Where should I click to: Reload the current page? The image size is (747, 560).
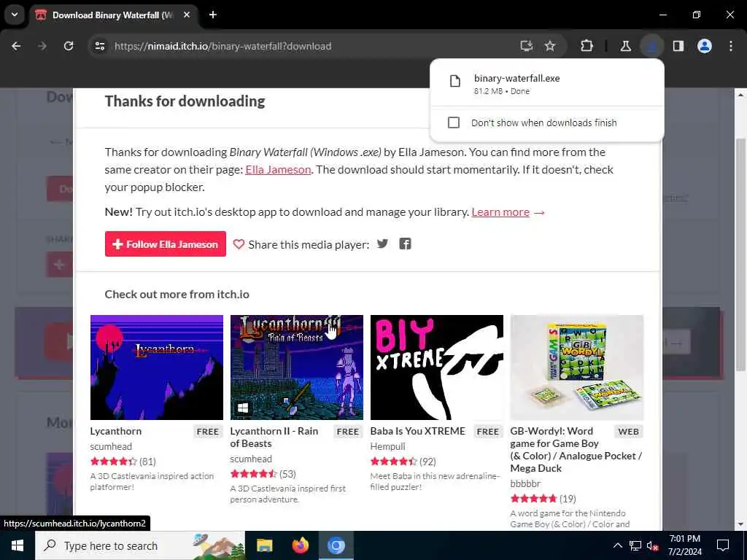pyautogui.click(x=69, y=46)
